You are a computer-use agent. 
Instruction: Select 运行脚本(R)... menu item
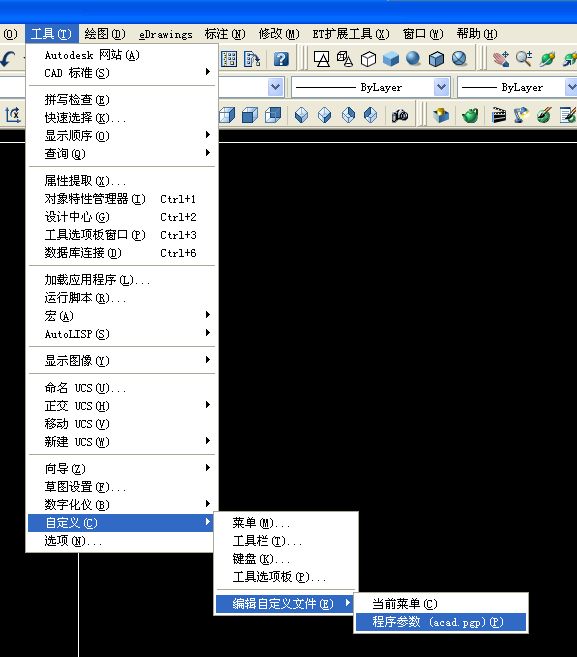[x=122, y=297]
